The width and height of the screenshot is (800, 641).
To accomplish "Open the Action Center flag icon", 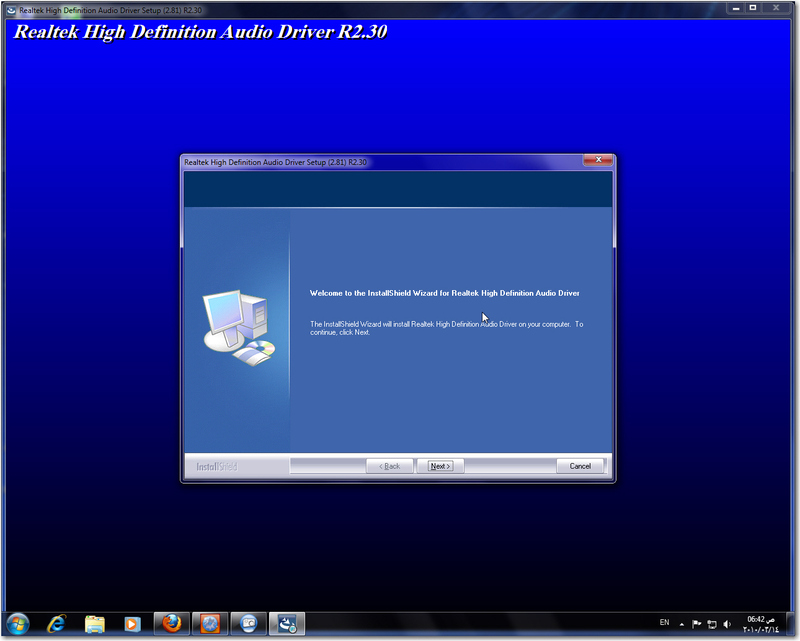I will pyautogui.click(x=696, y=624).
